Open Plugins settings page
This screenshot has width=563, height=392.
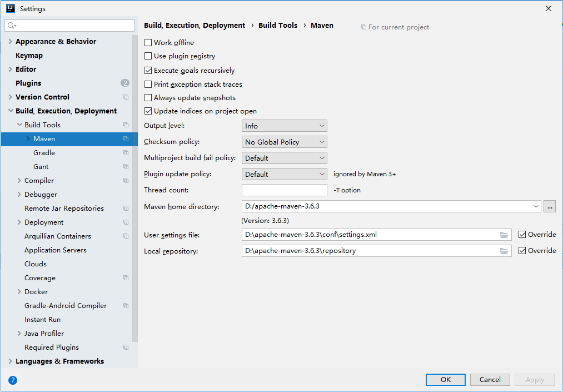(x=28, y=83)
